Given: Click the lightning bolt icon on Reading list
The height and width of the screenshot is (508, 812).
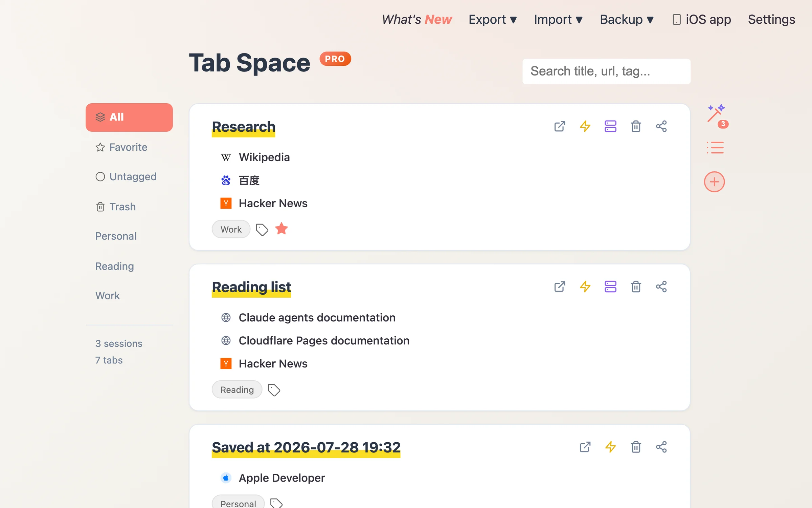Looking at the screenshot, I should pyautogui.click(x=585, y=287).
